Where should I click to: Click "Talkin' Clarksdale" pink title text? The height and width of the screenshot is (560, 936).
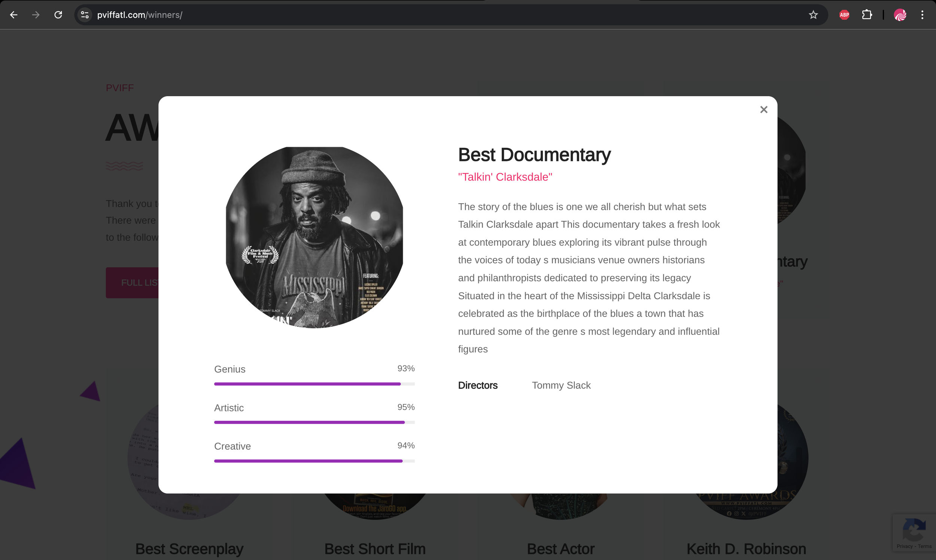(505, 177)
